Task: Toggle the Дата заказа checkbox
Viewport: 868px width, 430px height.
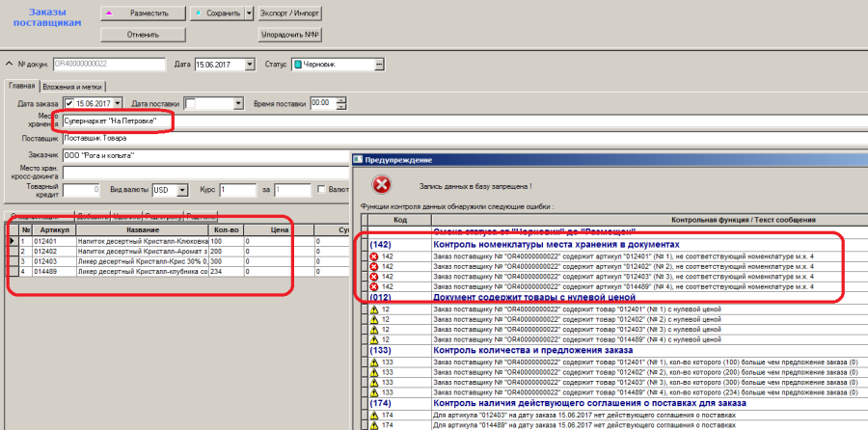Action: (68, 103)
